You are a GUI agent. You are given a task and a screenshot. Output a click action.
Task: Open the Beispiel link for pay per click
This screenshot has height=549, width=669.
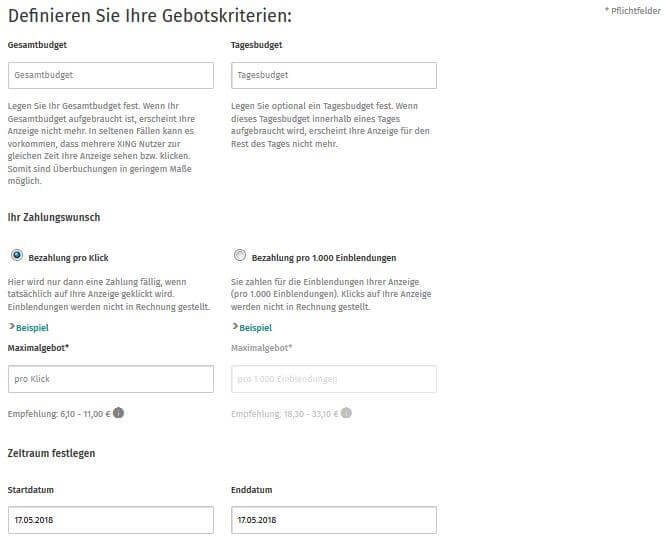point(32,328)
